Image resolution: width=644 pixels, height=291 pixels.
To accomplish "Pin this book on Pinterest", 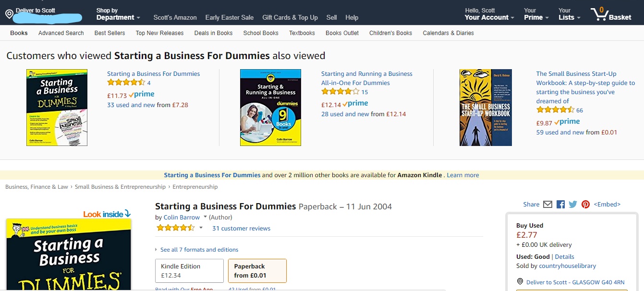I will [x=585, y=204].
